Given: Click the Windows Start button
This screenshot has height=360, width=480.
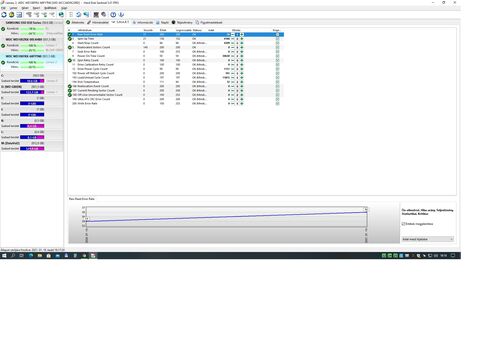Looking at the screenshot, I should pos(4,256).
